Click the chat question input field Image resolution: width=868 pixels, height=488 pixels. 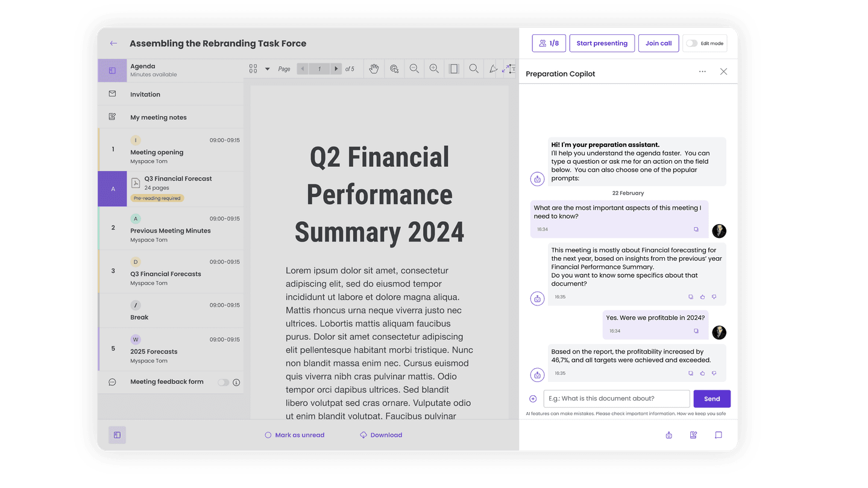pyautogui.click(x=616, y=398)
